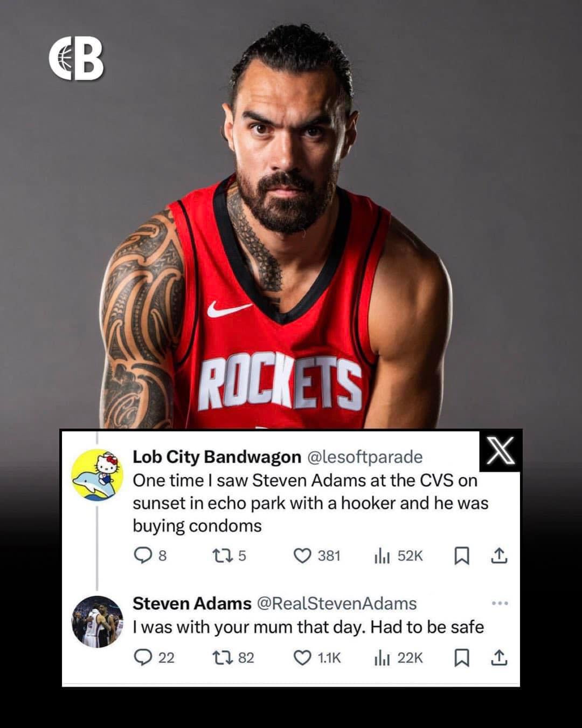
Task: Bookmark the Steven Adams reply
Action: 461,657
